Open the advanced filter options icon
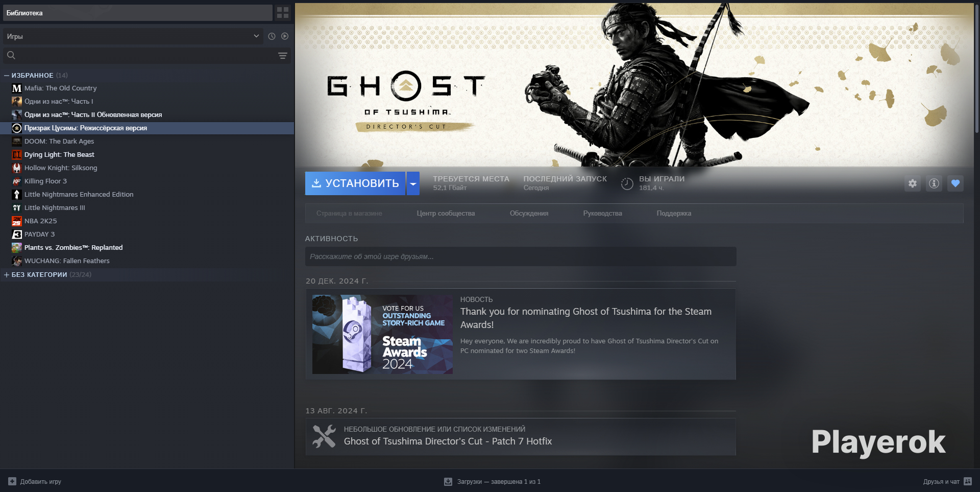Screen dimensions: 980x492 [282, 56]
